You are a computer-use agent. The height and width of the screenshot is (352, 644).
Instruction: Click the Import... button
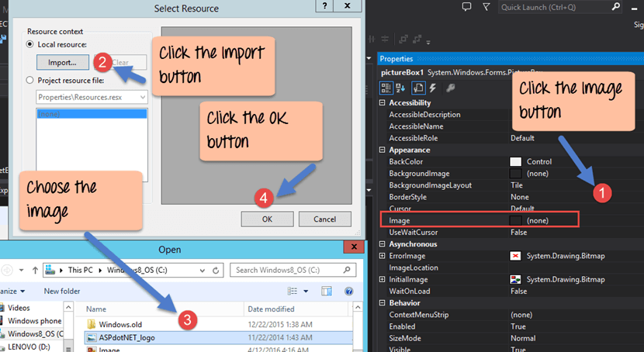[62, 62]
